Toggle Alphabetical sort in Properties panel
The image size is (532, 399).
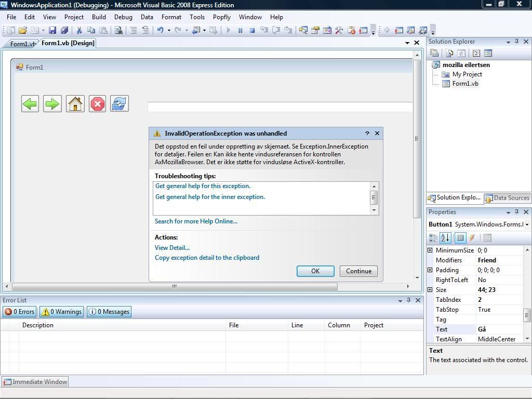[445, 238]
